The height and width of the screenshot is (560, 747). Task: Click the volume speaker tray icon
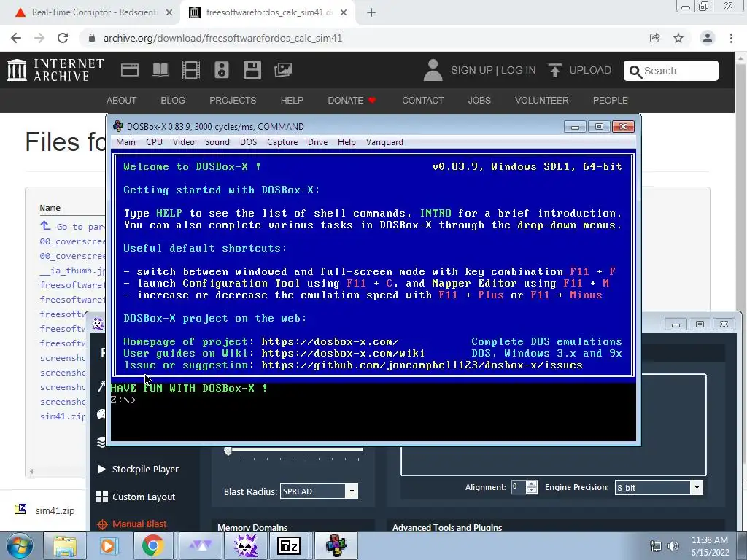click(x=673, y=546)
